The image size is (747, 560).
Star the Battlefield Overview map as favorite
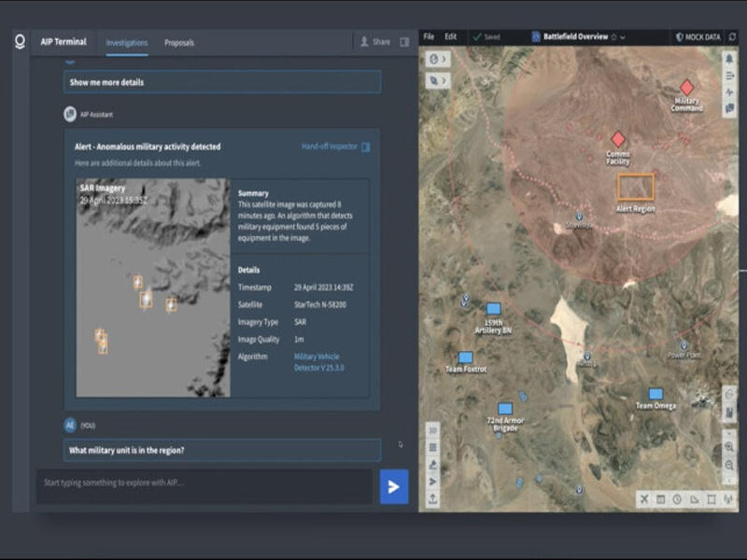coord(613,37)
